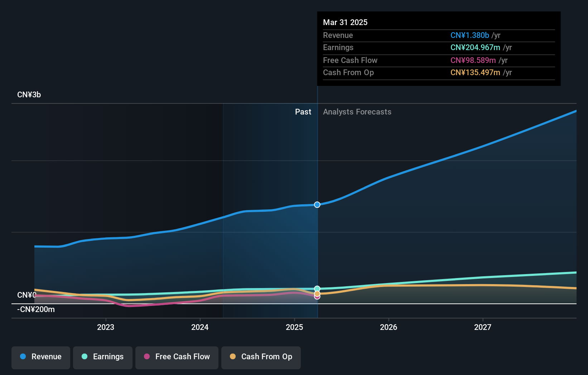588x375 pixels.
Task: Click the Analysts Forecasts label
Action: click(357, 112)
